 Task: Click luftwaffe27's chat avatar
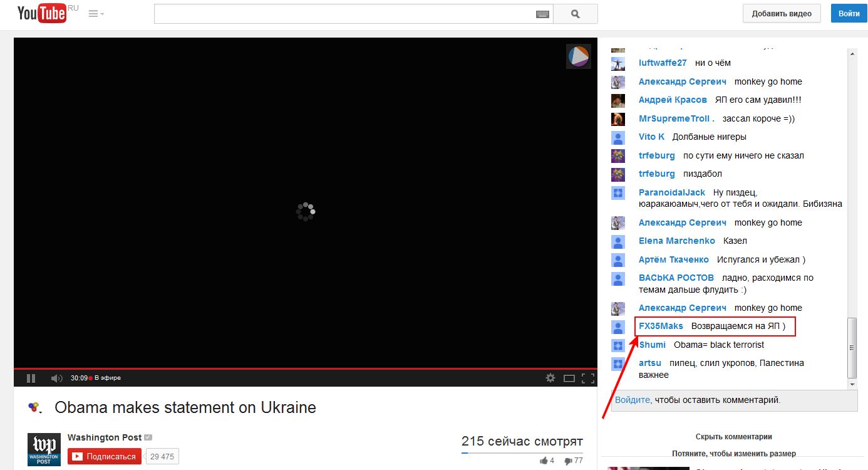click(x=618, y=64)
